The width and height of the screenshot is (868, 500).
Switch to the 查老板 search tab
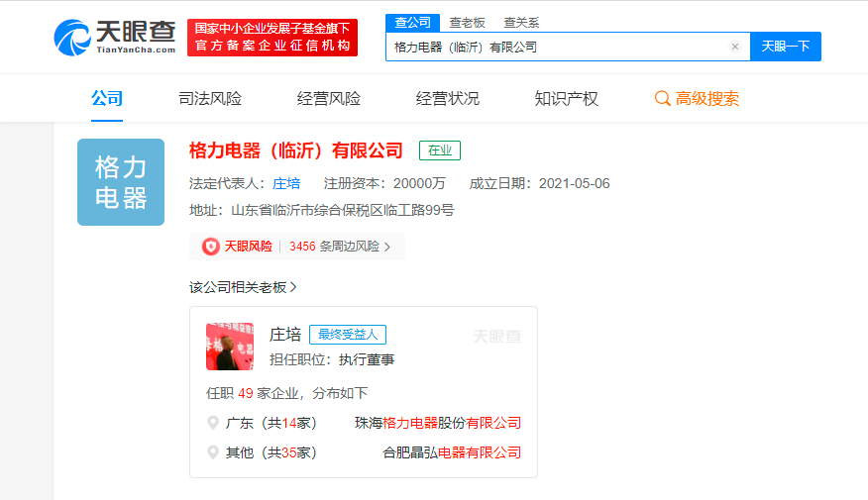[467, 23]
